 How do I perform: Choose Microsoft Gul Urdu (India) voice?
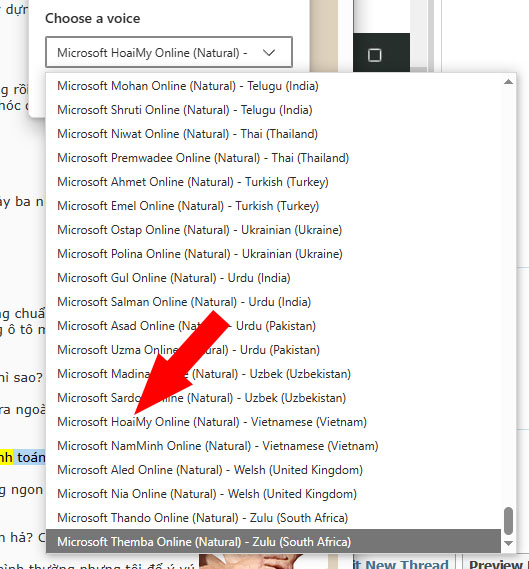pos(274,278)
